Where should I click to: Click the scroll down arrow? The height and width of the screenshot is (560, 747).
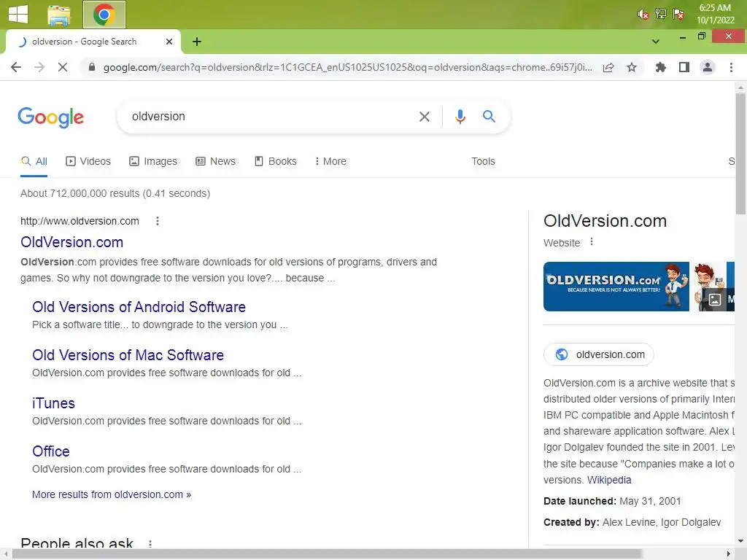coord(741,542)
